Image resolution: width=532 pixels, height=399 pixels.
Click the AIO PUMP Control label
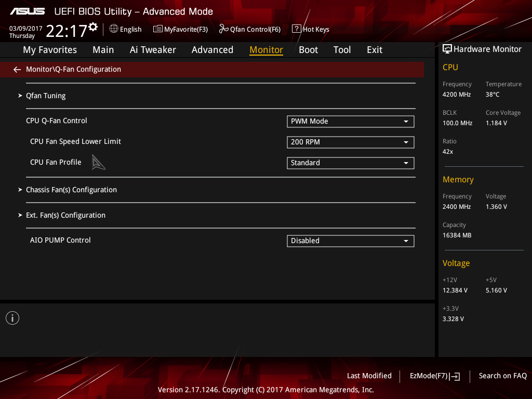point(60,240)
